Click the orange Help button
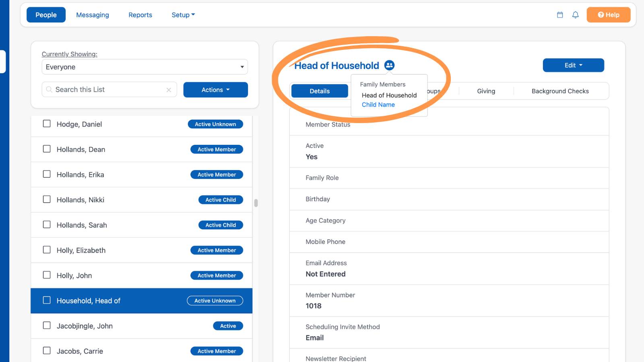This screenshot has width=644, height=362. [609, 15]
